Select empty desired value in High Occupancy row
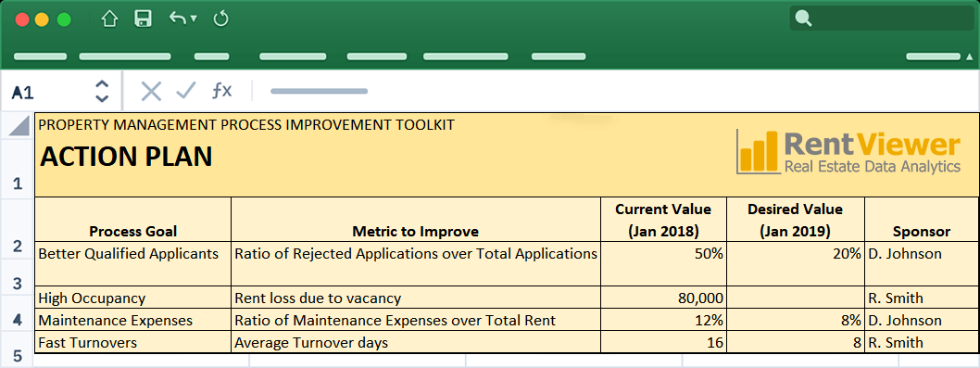This screenshot has height=368, width=980. point(795,298)
